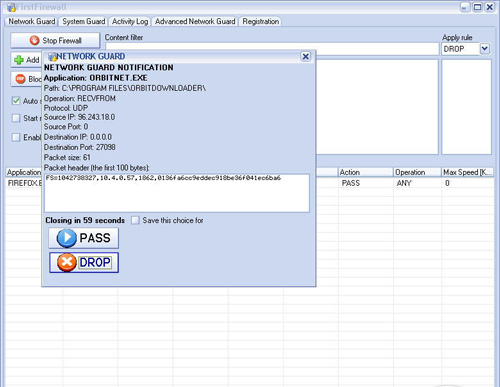Open the System Guard tab
The image size is (500, 387).
pyautogui.click(x=84, y=21)
